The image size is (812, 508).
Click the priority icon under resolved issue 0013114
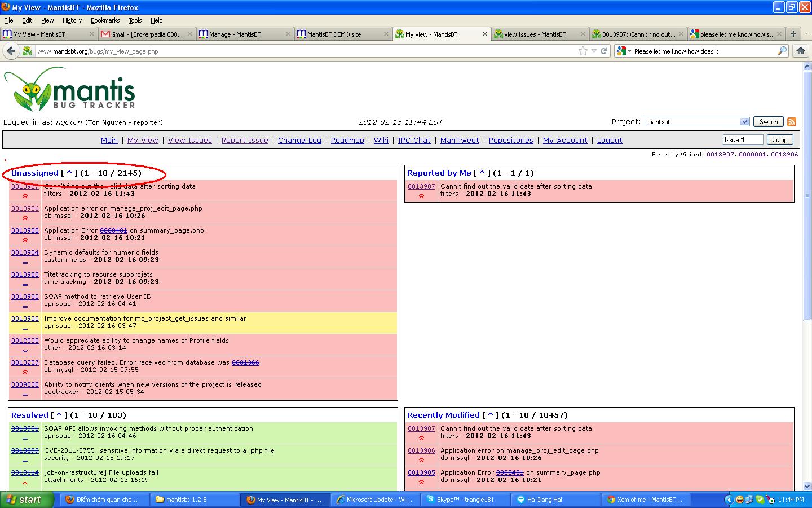[25, 483]
